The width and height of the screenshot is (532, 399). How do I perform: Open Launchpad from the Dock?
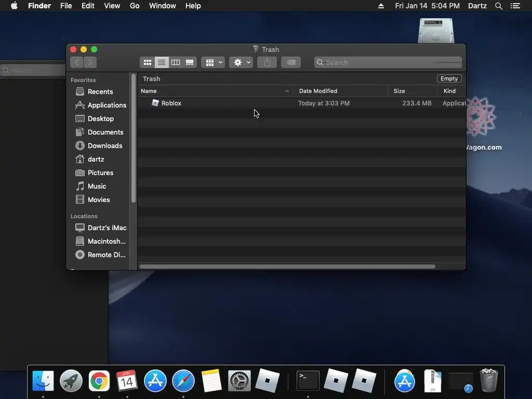pos(71,381)
